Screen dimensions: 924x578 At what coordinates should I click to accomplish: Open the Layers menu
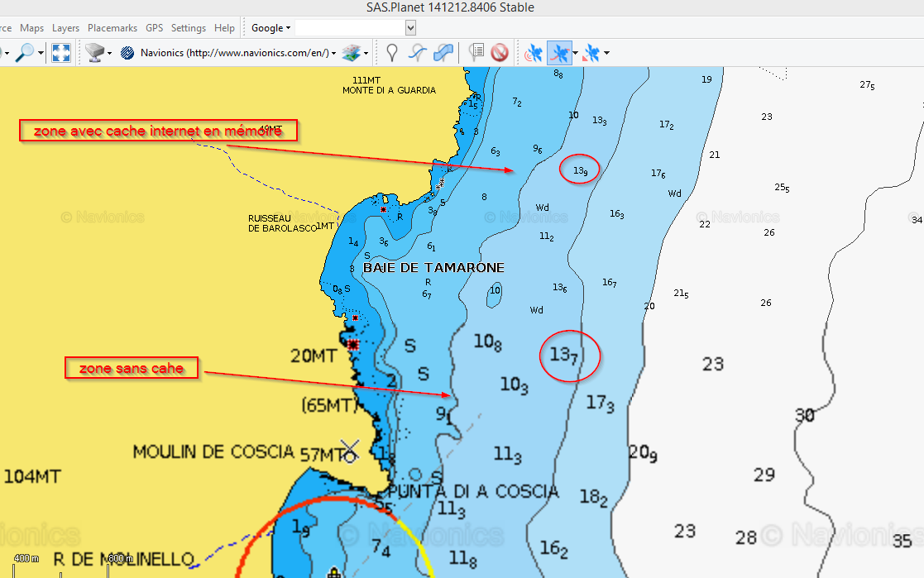(65, 27)
